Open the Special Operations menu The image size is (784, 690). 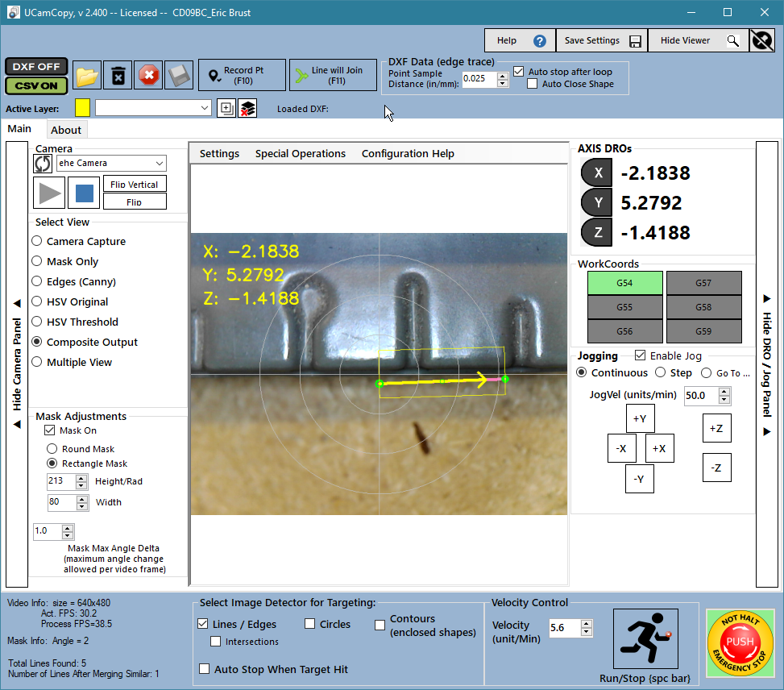[x=300, y=154]
